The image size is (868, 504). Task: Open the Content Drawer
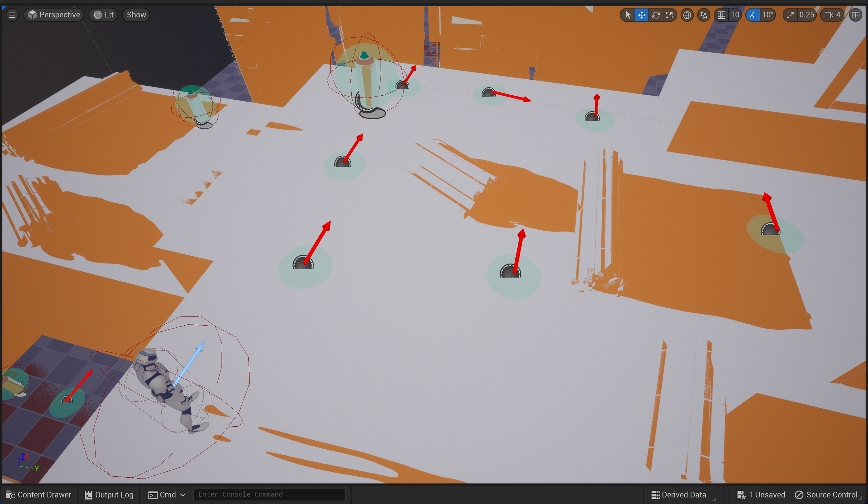pyautogui.click(x=39, y=495)
